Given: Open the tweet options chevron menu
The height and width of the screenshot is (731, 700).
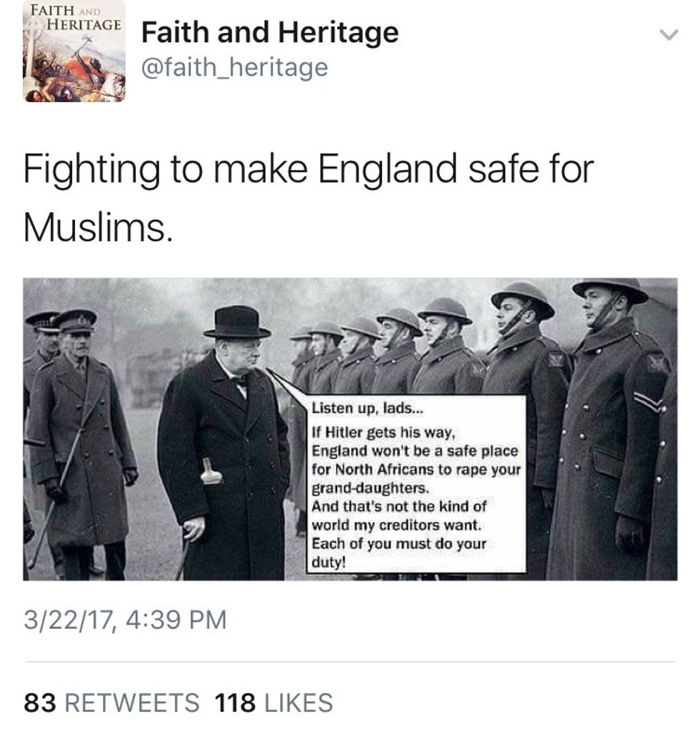Looking at the screenshot, I should point(669,35).
